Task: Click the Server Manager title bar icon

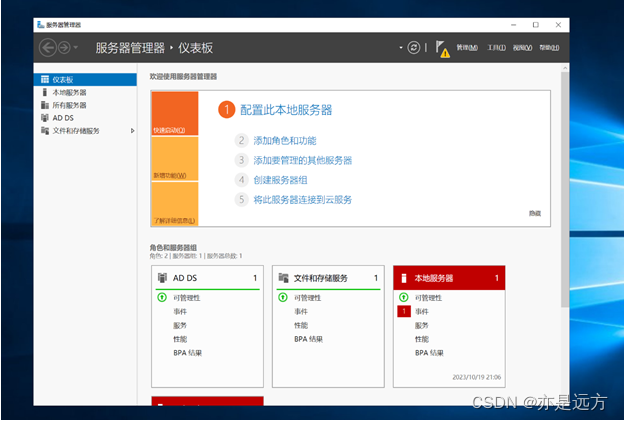Action: [x=41, y=25]
